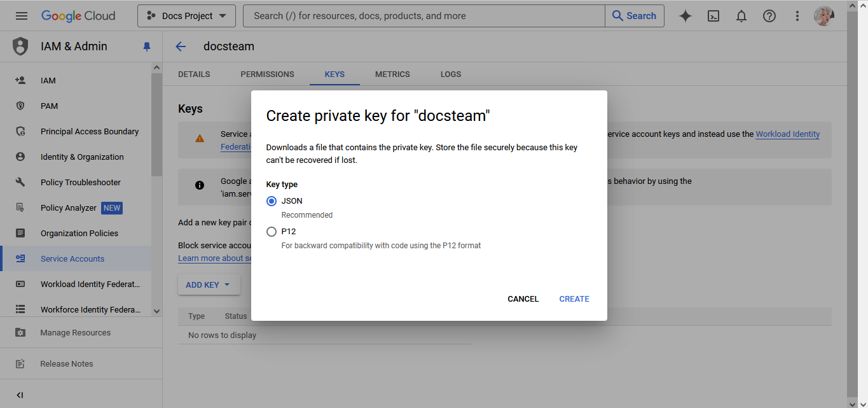The width and height of the screenshot is (868, 408).
Task: Click the CREATE button in dialog
Action: point(574,299)
